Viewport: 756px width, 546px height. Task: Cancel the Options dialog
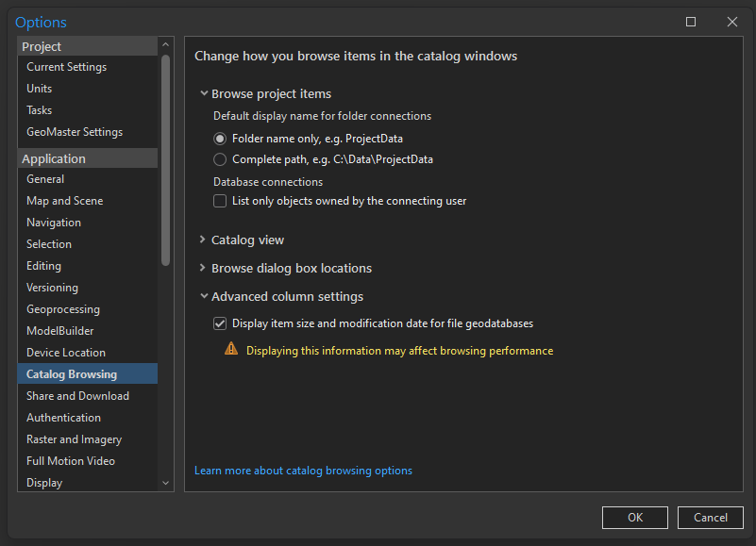click(711, 518)
